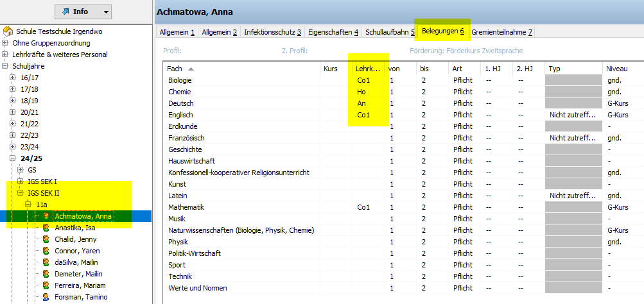This screenshot has width=644, height=304.
Task: Expand the Lehrkräfte & weiteres Personal node
Action: coord(5,55)
